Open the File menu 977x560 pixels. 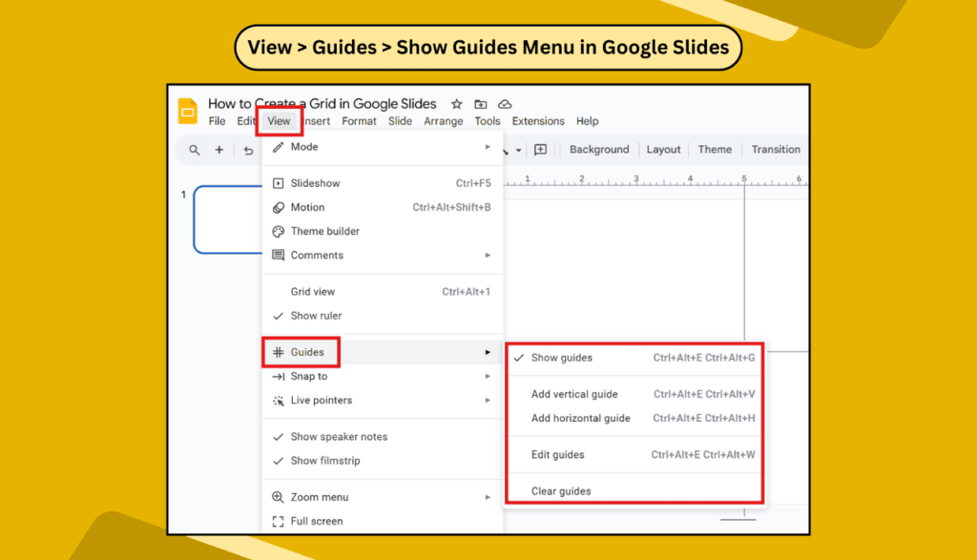[x=217, y=121]
